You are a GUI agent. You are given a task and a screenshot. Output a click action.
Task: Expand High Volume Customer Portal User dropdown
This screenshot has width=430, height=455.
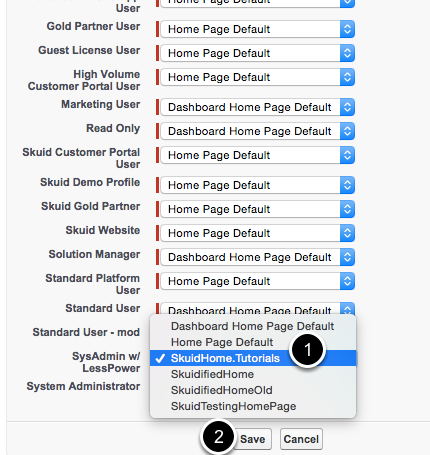click(257, 77)
